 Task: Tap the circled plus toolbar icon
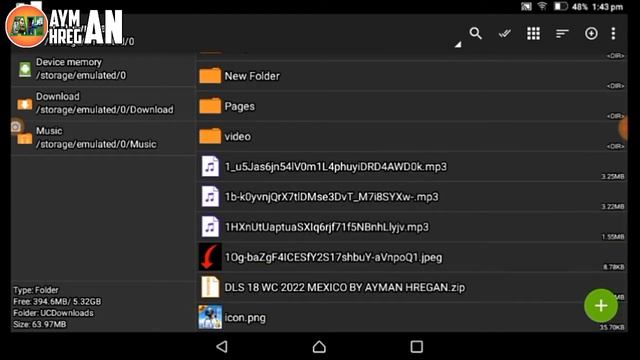click(591, 33)
